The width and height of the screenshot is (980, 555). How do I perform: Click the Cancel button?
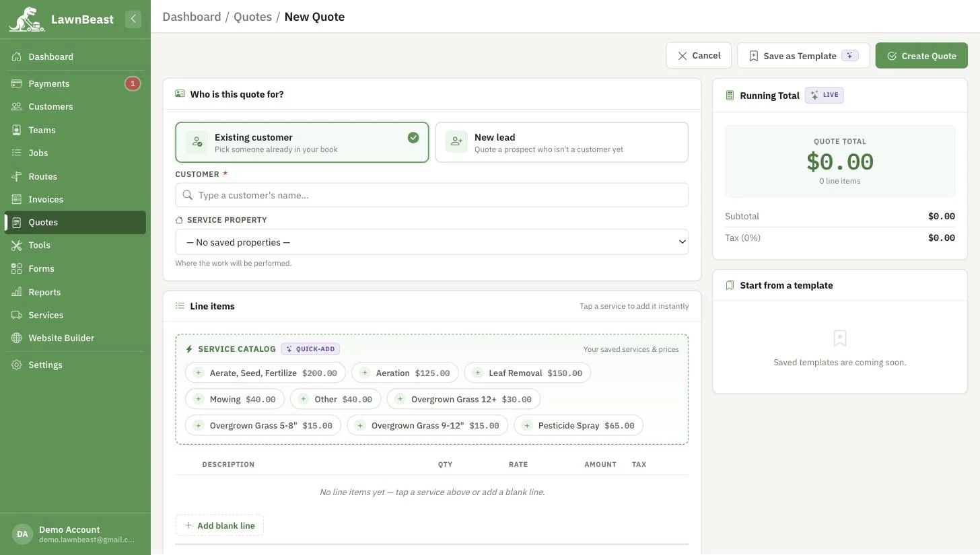pos(699,56)
